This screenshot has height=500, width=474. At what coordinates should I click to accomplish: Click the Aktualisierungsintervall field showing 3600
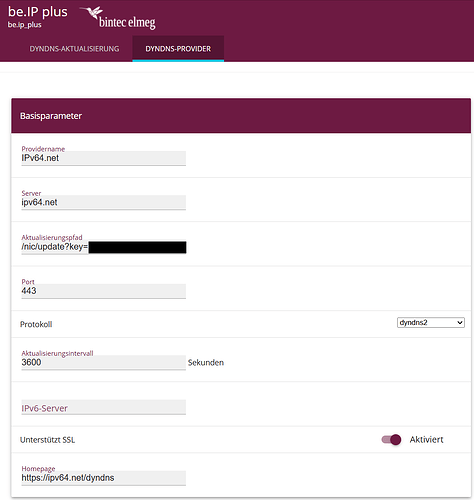[x=103, y=362]
